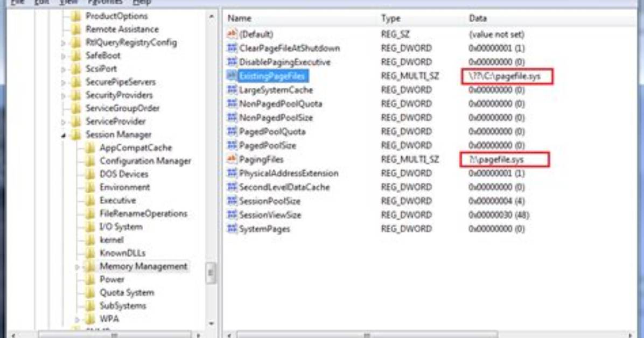Click the 0x00000030 (48) data cell

pos(498,215)
